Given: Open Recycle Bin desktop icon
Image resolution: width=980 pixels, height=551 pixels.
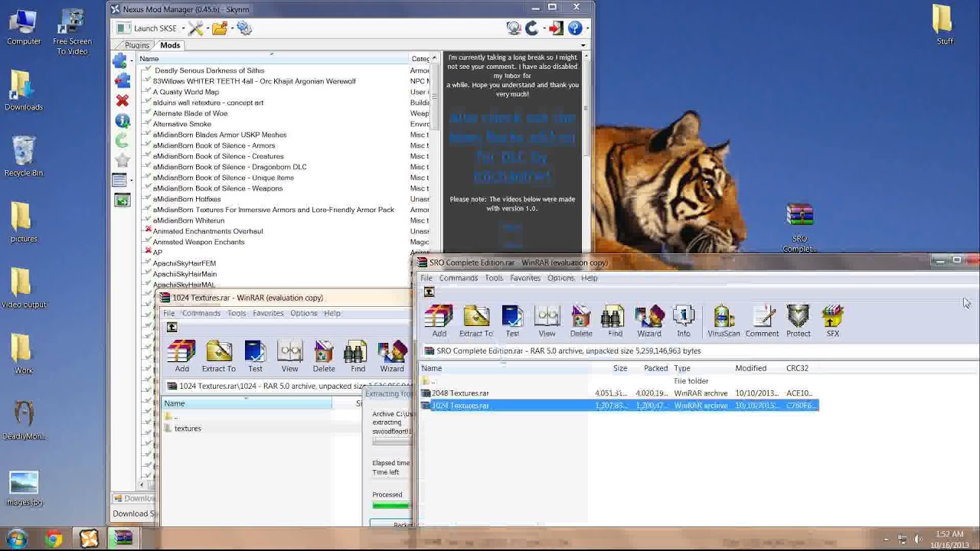Looking at the screenshot, I should pyautogui.click(x=24, y=157).
